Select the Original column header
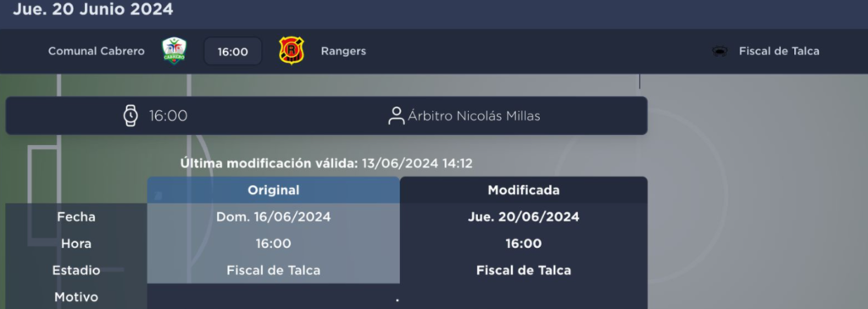Viewport: 868px width, 309px height. pyautogui.click(x=274, y=190)
